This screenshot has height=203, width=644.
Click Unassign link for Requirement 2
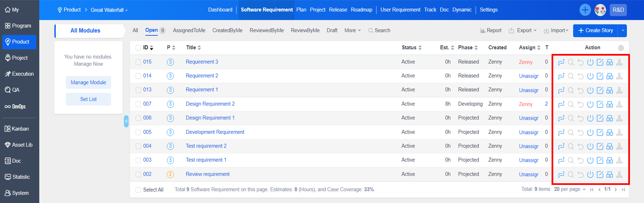pyautogui.click(x=528, y=76)
